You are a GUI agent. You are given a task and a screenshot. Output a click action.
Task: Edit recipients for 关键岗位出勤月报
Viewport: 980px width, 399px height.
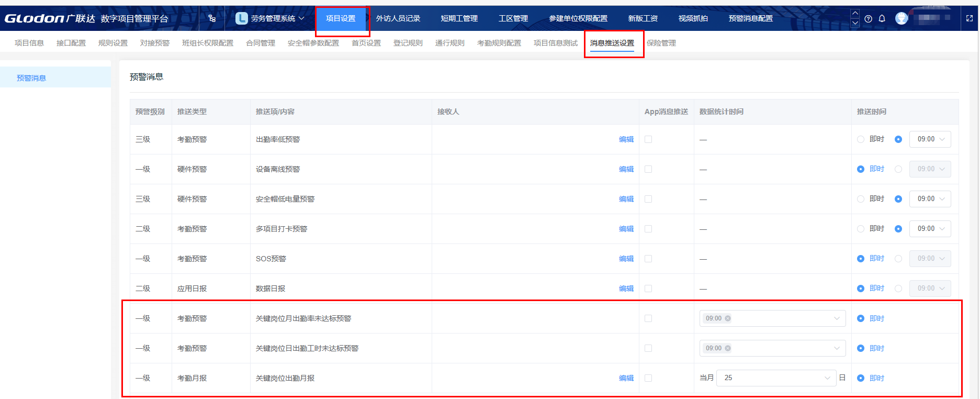pyautogui.click(x=626, y=378)
